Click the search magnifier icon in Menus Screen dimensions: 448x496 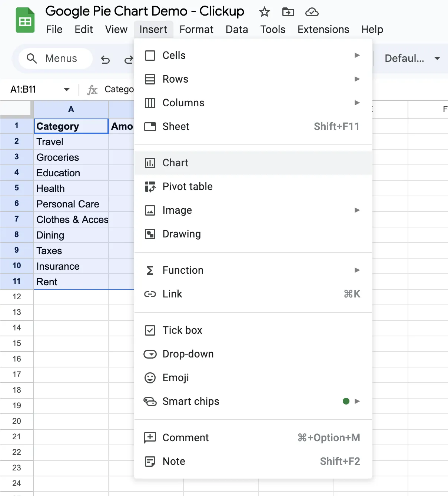32,59
